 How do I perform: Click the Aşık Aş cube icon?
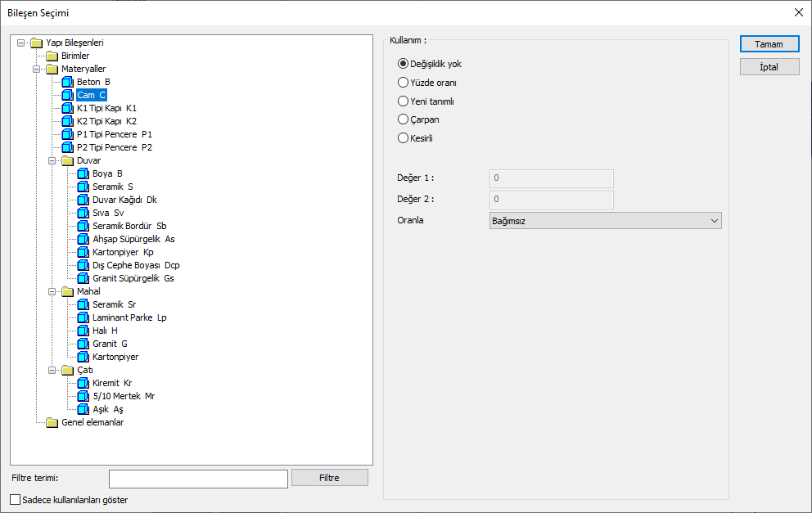pos(83,409)
